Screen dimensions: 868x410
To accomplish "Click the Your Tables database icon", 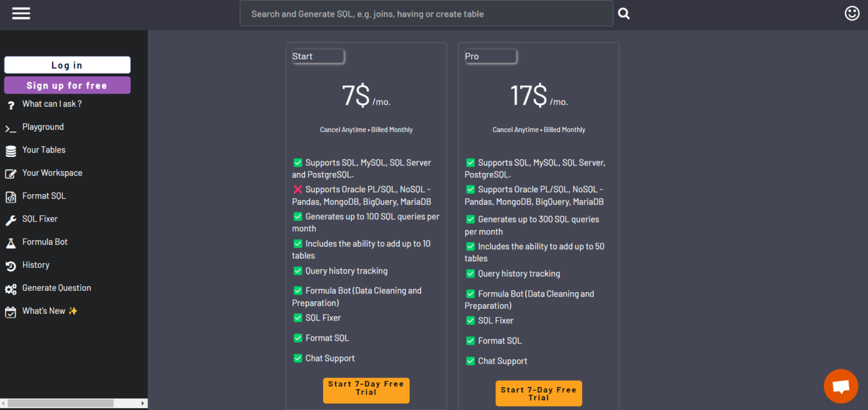I will coord(11,151).
